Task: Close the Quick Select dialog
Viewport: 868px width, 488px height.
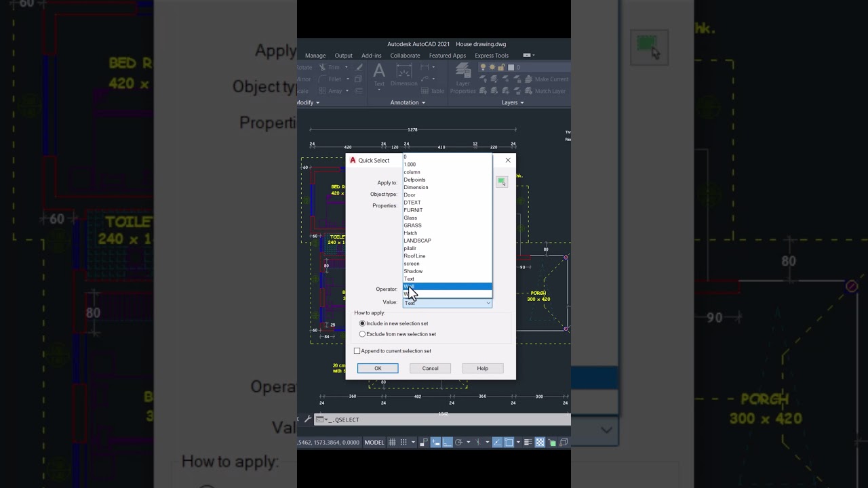Action: pos(508,161)
